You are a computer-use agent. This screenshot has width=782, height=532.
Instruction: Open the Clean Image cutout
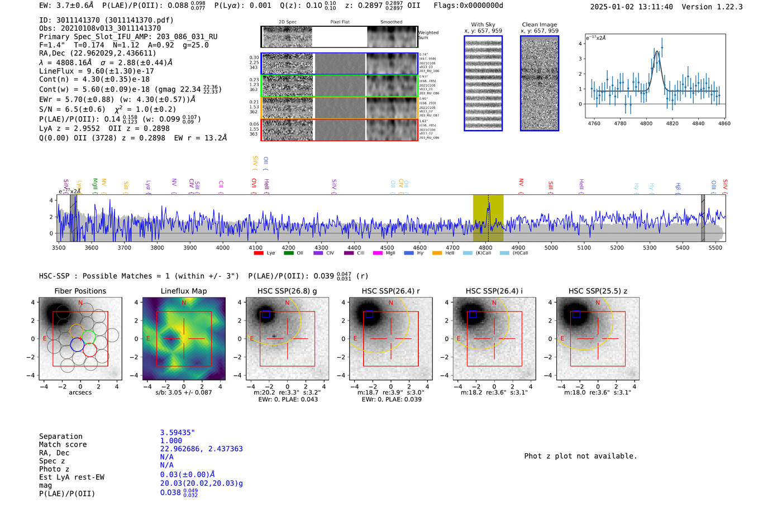click(540, 83)
